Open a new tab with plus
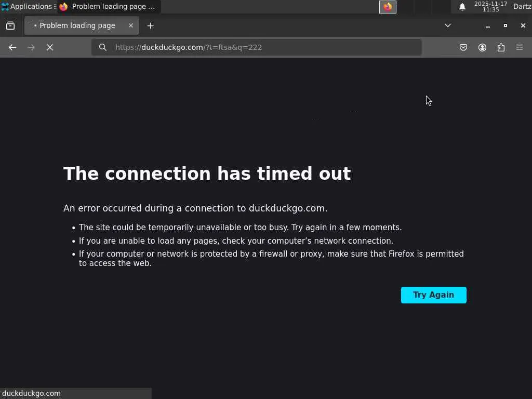The width and height of the screenshot is (532, 399). (x=150, y=26)
